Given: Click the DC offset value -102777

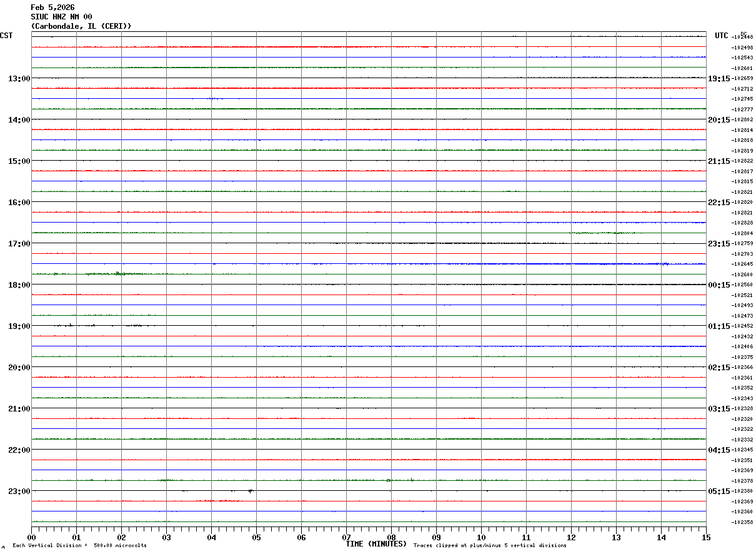Looking at the screenshot, I should click(x=742, y=109).
